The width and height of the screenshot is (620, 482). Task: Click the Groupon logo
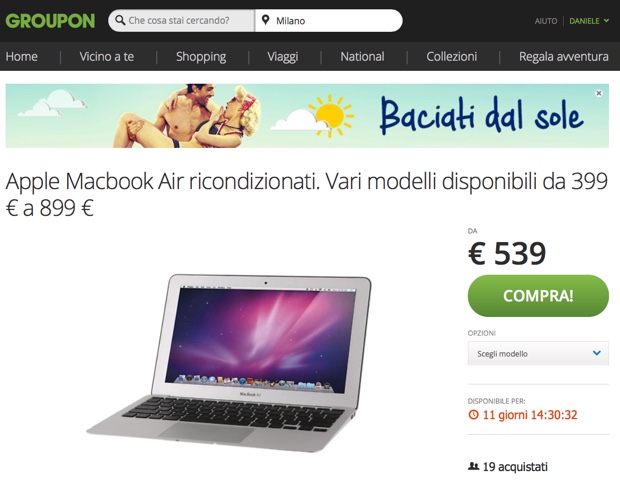click(x=50, y=21)
